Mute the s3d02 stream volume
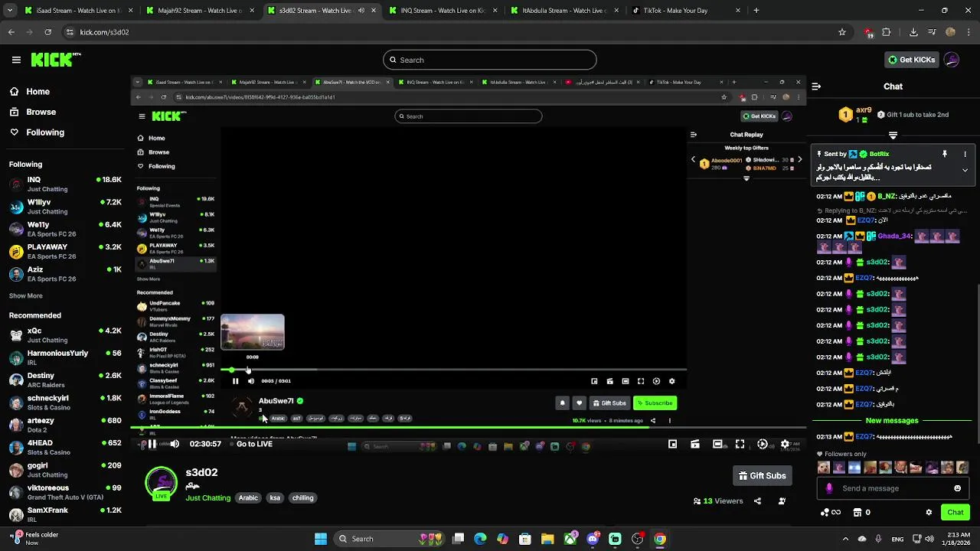Image resolution: width=980 pixels, height=551 pixels. click(x=175, y=444)
